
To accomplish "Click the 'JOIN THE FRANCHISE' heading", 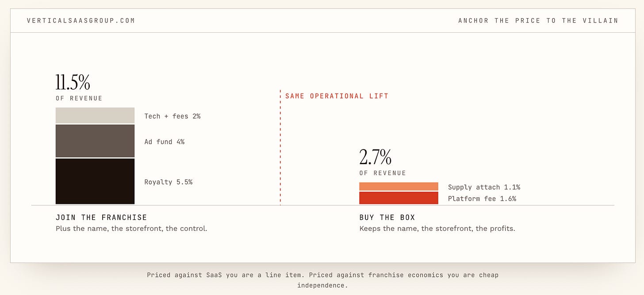I will point(101,218).
